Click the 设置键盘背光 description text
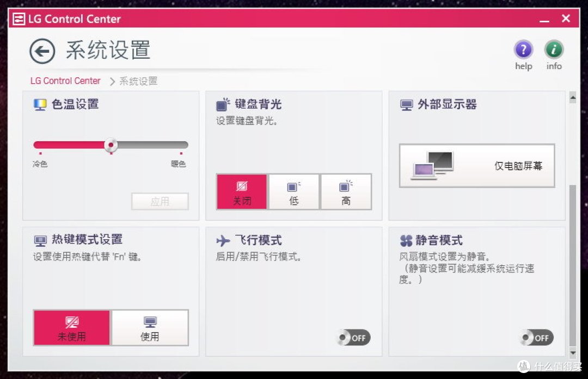Image resolution: width=588 pixels, height=379 pixels. (x=247, y=121)
